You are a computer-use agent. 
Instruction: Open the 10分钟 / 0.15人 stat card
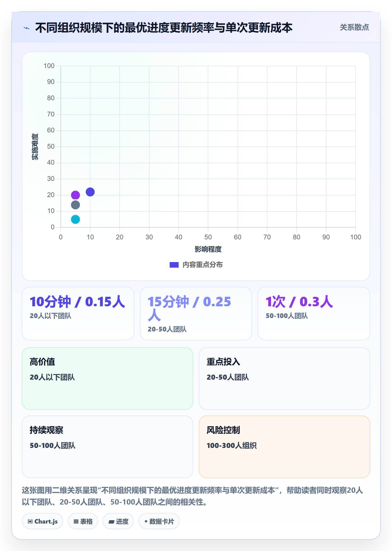click(78, 314)
